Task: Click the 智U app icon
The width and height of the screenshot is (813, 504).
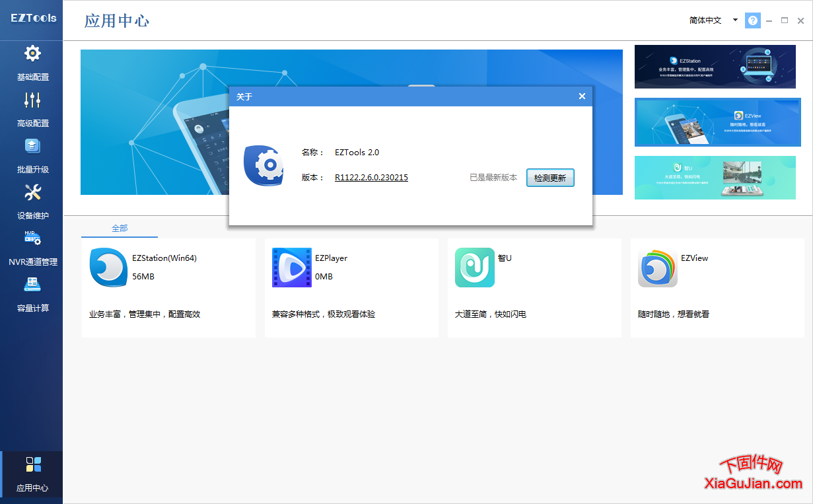Action: [x=475, y=268]
